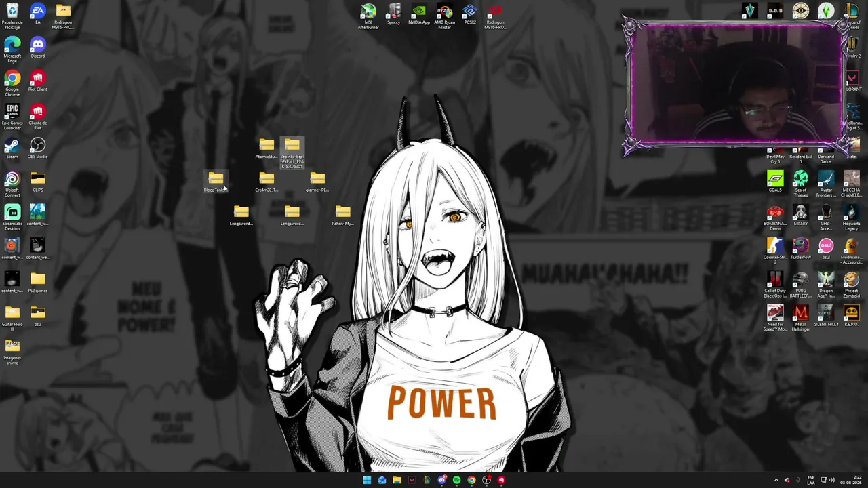Select the Cliente de Riot shortcut

[x=37, y=117]
